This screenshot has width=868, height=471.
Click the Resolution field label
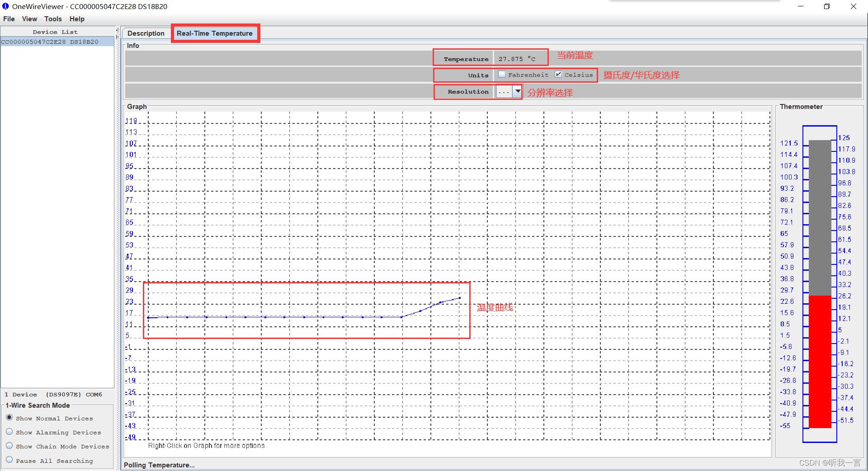[468, 91]
